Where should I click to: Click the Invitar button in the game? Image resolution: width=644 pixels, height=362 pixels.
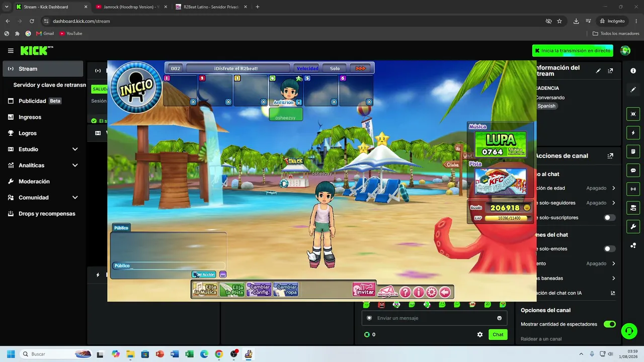(x=364, y=290)
